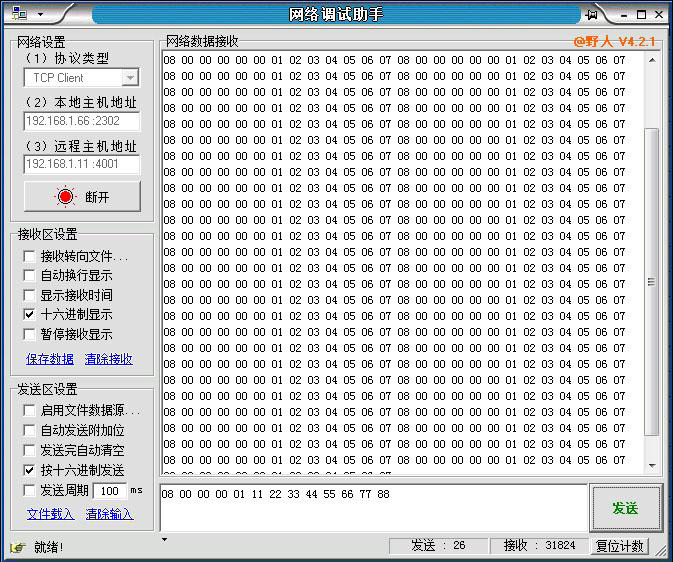This screenshot has width=673, height=562.
Task: Click the 清除输入 clear input link
Action: 109,514
